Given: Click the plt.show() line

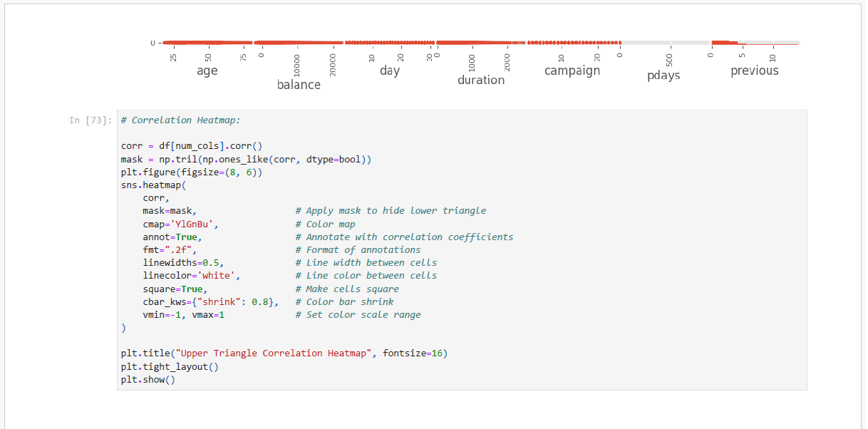Looking at the screenshot, I should (x=148, y=380).
